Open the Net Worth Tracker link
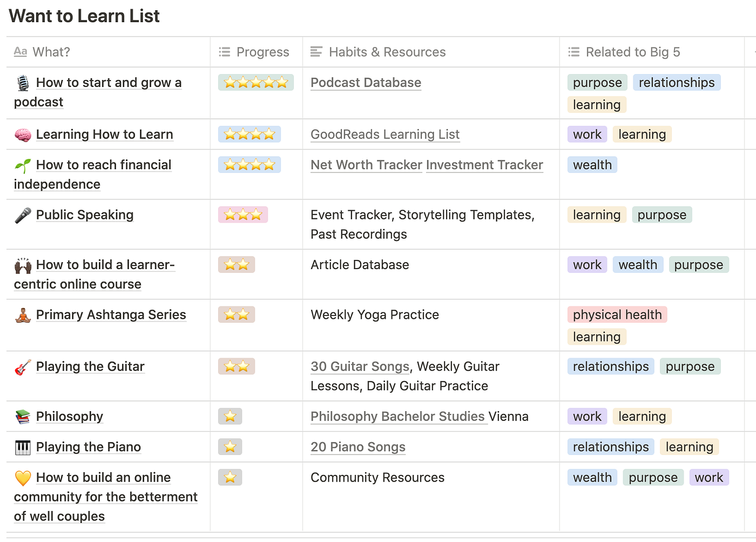The width and height of the screenshot is (756, 542). [x=366, y=164]
